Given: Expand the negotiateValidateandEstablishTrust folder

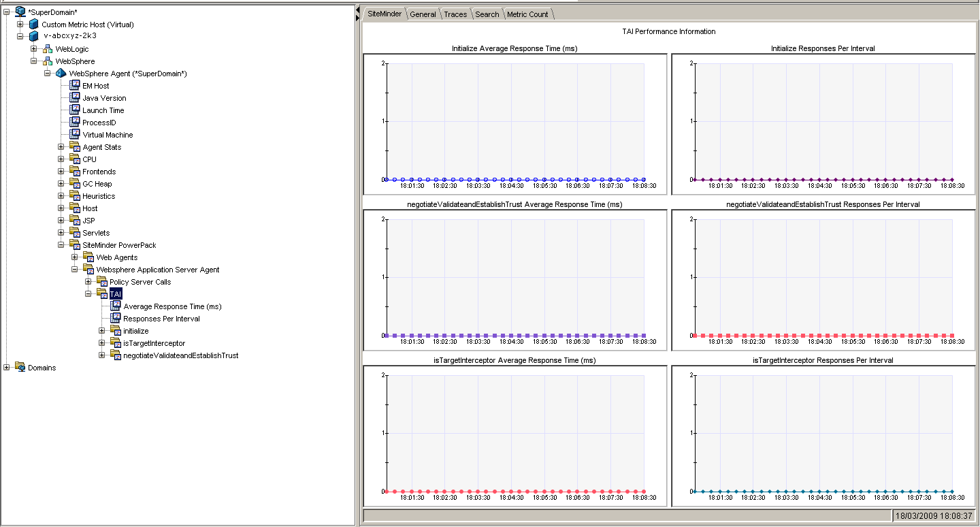Looking at the screenshot, I should 102,355.
